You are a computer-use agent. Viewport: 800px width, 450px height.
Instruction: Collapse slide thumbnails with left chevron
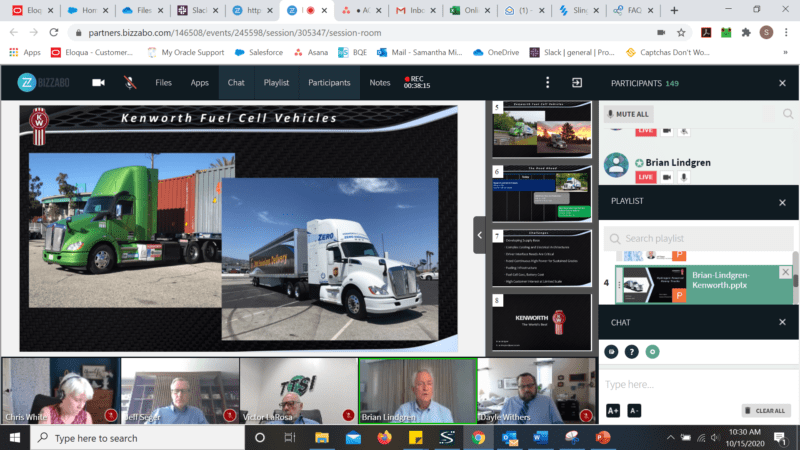pos(480,235)
